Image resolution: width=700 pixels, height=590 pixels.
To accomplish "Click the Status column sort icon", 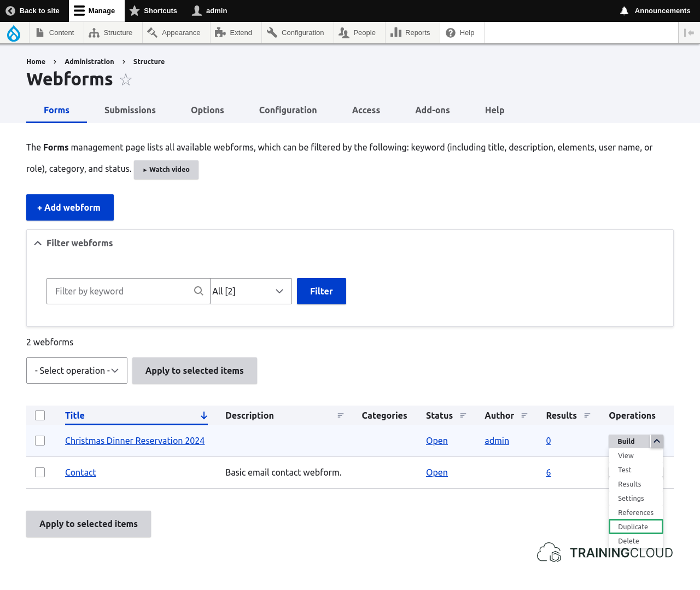I will (463, 416).
